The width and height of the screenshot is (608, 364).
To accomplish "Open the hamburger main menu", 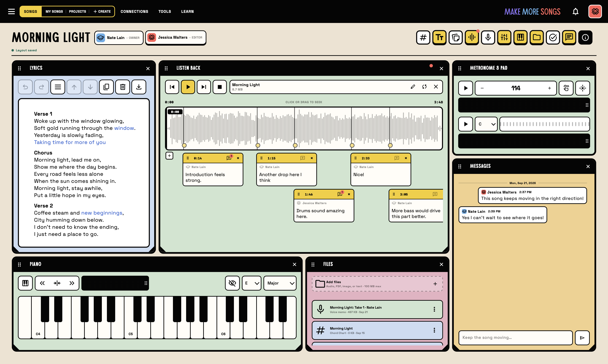I will (11, 11).
